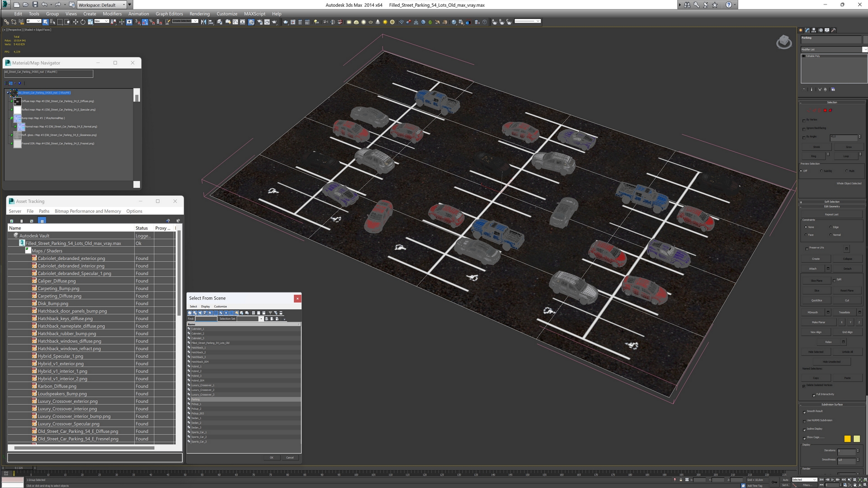
Task: Click the orange cage color swatch
Action: point(847,439)
